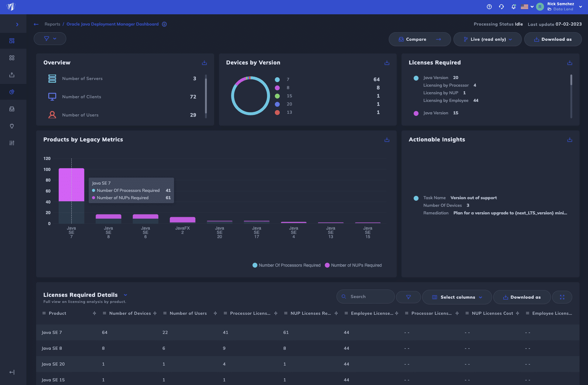This screenshot has height=385, width=588.
Task: Open the plug integrations sidebar icon
Action: pyautogui.click(x=12, y=126)
